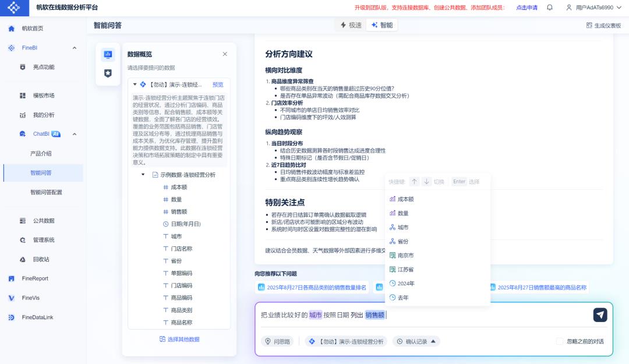Switch to 智能 mode

pos(381,25)
